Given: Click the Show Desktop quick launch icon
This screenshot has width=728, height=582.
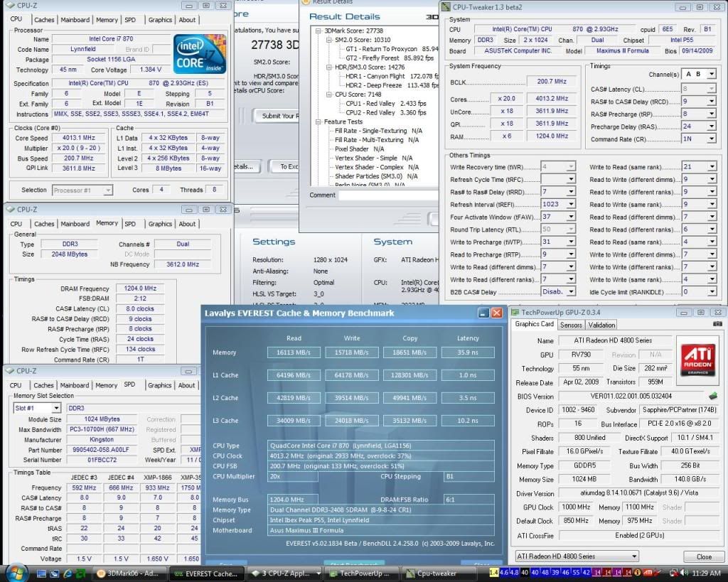Looking at the screenshot, I should pos(42,573).
